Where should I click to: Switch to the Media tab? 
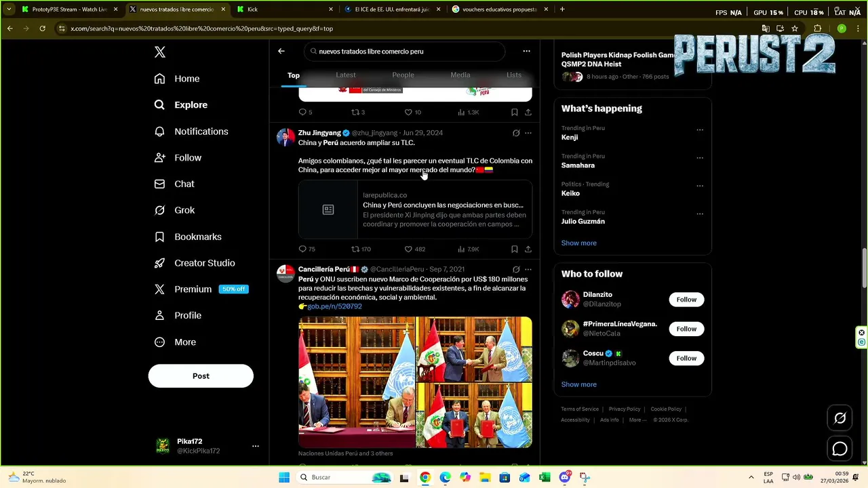pos(460,75)
